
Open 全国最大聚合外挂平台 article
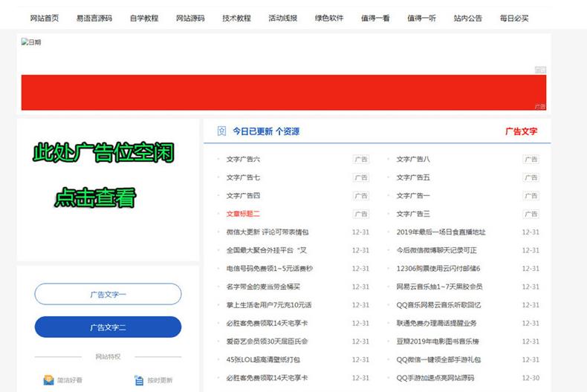pos(266,250)
